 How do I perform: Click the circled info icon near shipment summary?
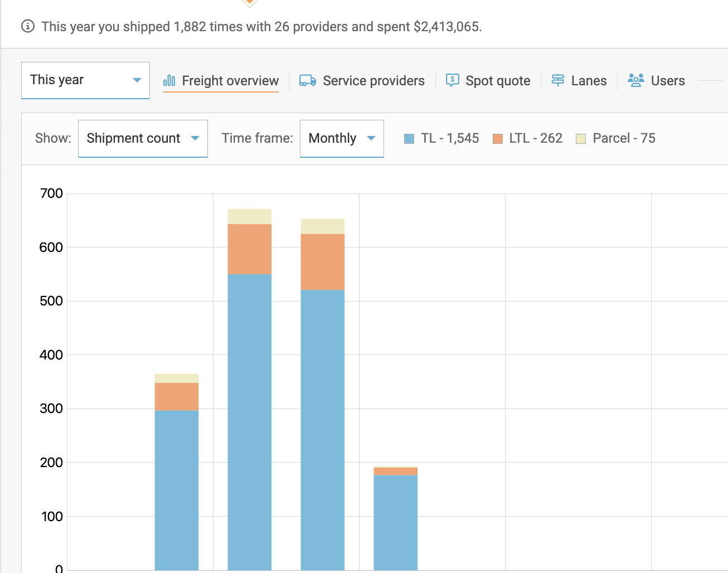(27, 26)
